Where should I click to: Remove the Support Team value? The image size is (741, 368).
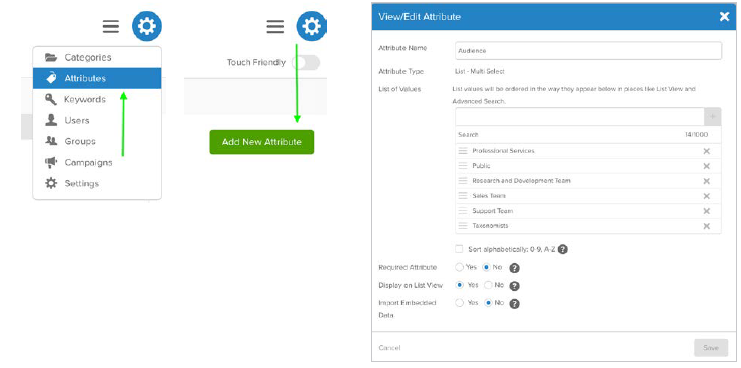click(x=707, y=211)
